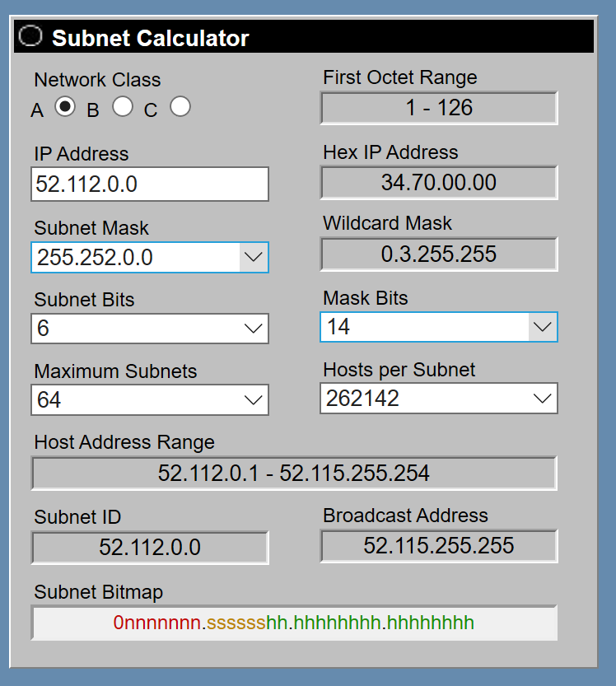The image size is (616, 686).
Task: Click the circular icon beside Subnet Calculator title
Action: tap(30, 36)
